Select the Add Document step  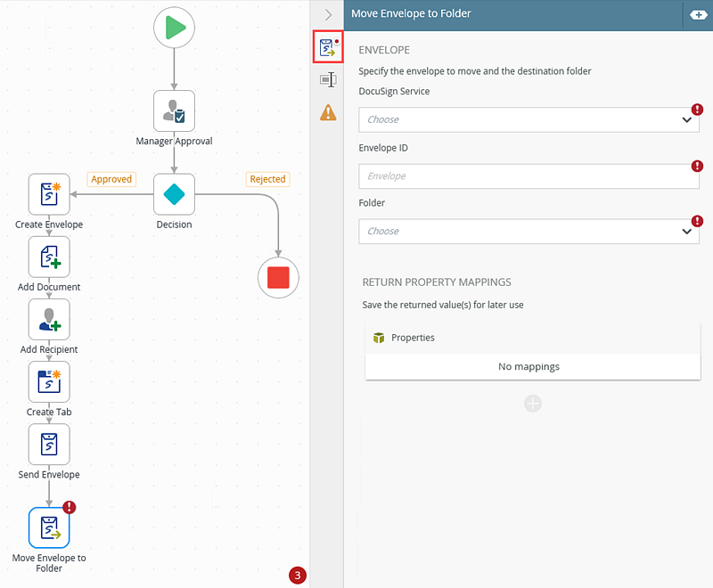pyautogui.click(x=49, y=257)
